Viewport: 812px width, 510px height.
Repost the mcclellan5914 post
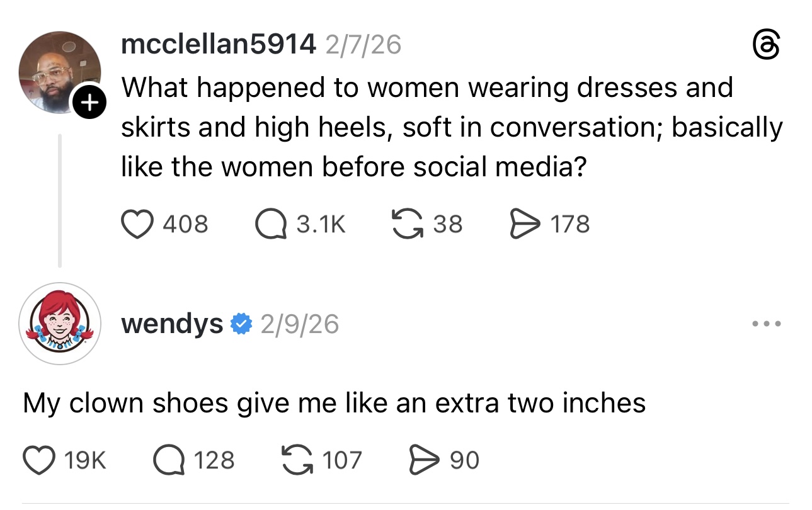coord(406,224)
